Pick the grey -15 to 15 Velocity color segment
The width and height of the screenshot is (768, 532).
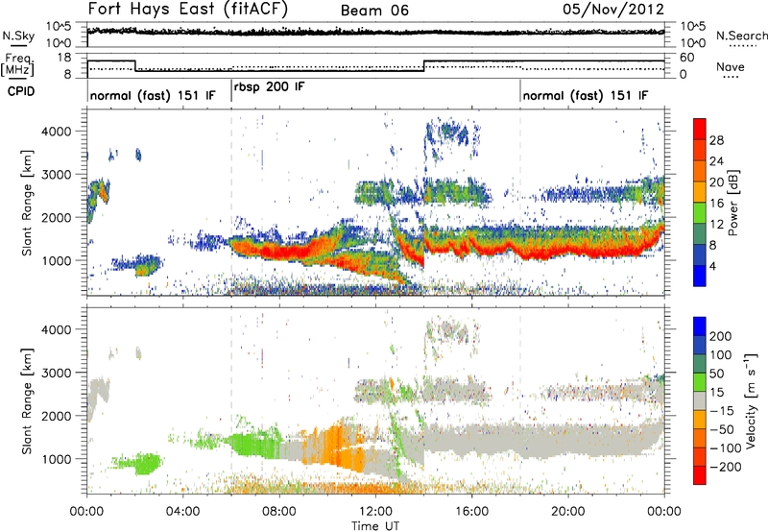[x=700, y=401]
